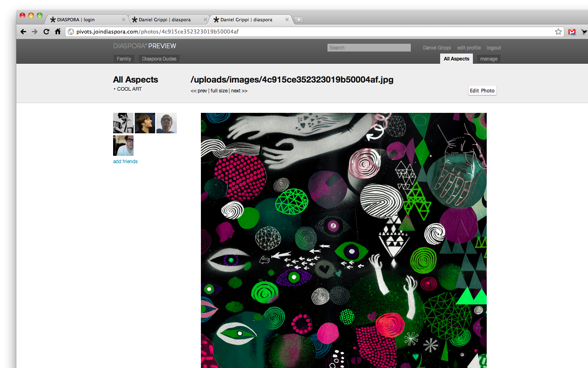Screen dimensions: 588x368
Task: Bookmark page with the star icon
Action: (x=558, y=31)
